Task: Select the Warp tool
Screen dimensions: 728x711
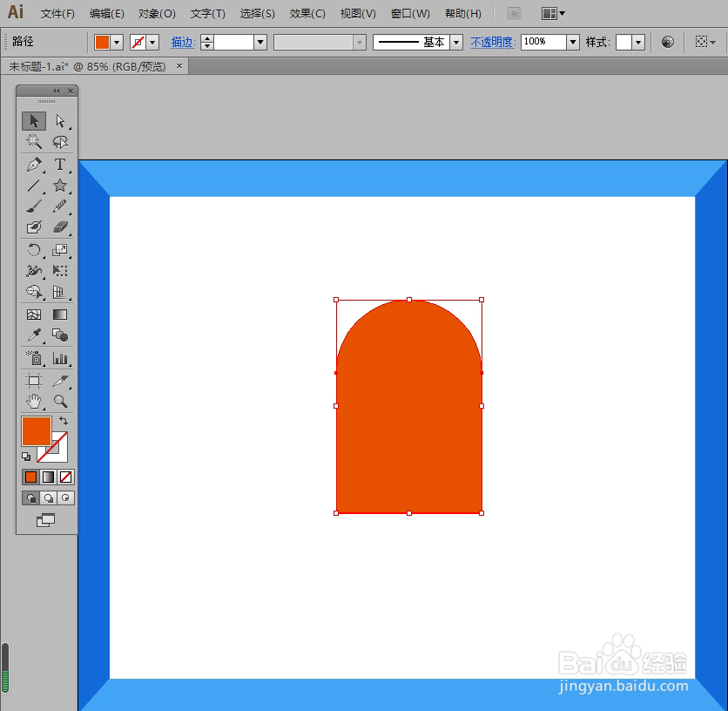Action: coord(34,270)
